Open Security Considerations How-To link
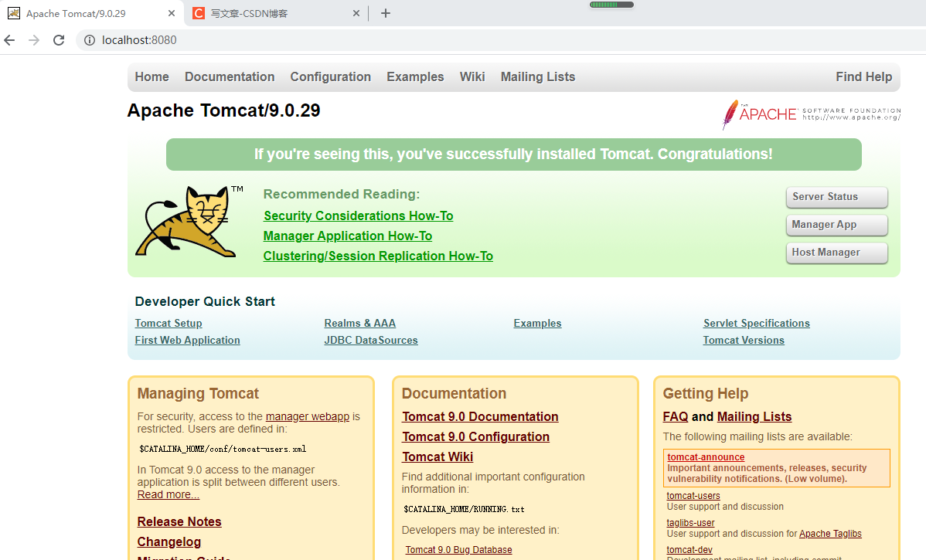This screenshot has height=560, width=926. 359,216
